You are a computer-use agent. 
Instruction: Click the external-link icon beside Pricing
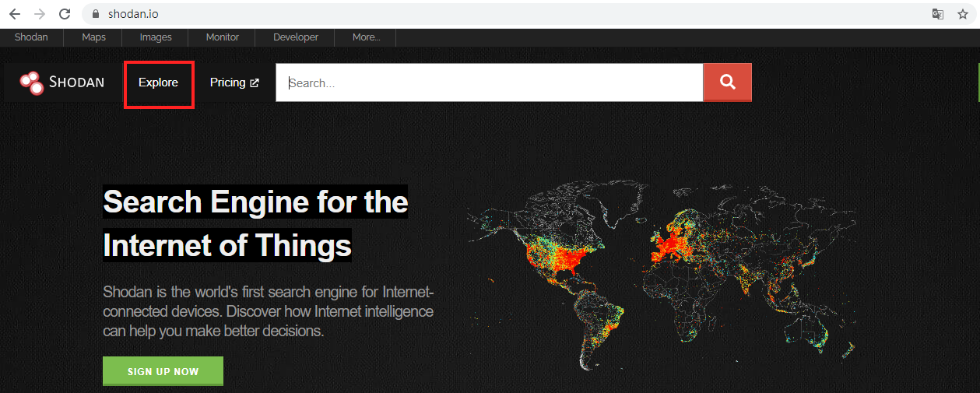click(x=254, y=82)
